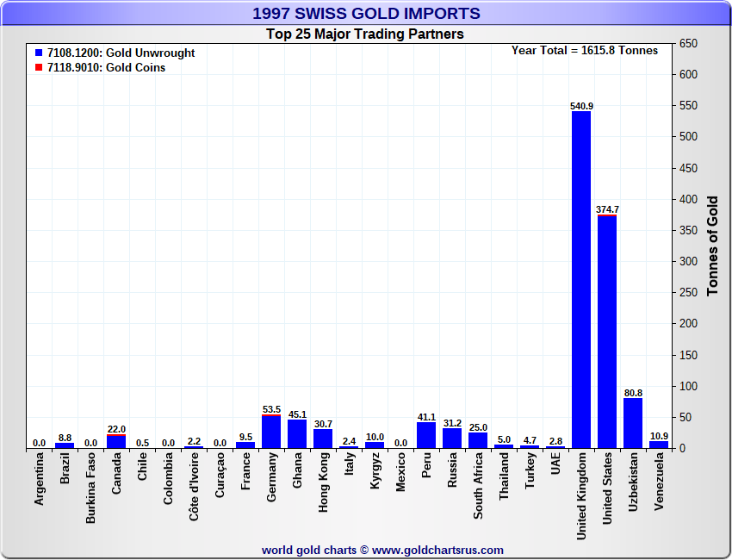732x560 pixels.
Task: Click the '300' y-axis tick label
Action: 689,261
